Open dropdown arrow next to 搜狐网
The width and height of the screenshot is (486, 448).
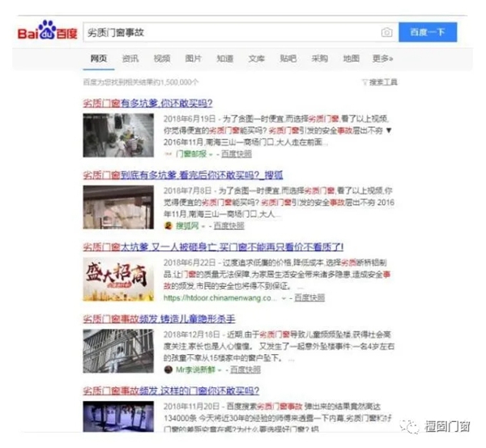pyautogui.click(x=203, y=226)
